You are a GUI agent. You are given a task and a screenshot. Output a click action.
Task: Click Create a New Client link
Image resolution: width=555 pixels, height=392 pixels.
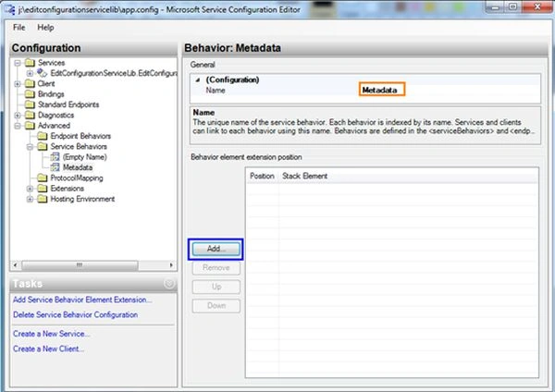point(48,349)
